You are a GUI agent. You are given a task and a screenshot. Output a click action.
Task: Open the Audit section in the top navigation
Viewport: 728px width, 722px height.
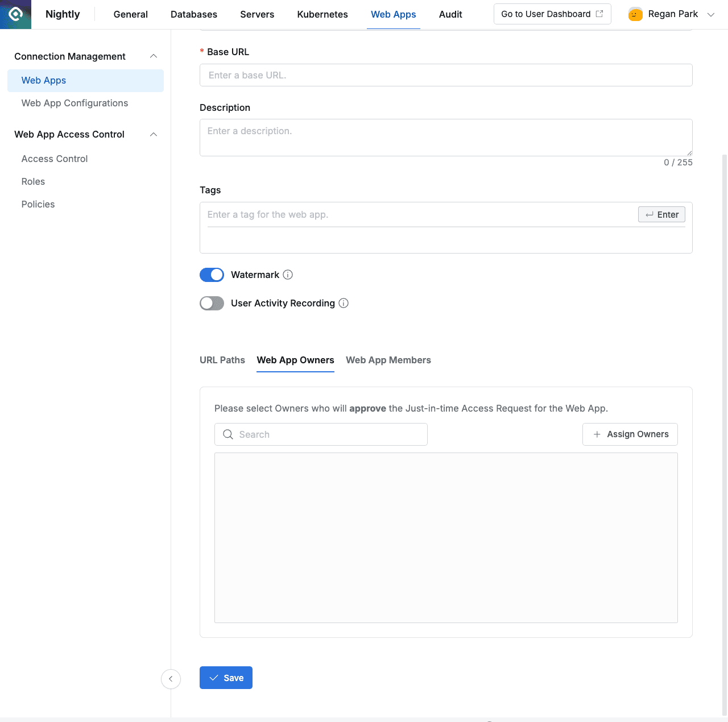450,14
